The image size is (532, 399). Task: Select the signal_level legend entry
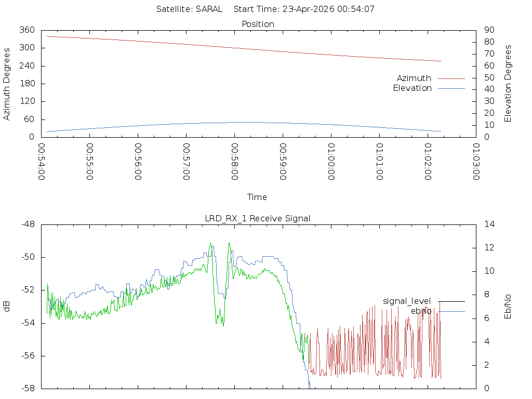[407, 301]
